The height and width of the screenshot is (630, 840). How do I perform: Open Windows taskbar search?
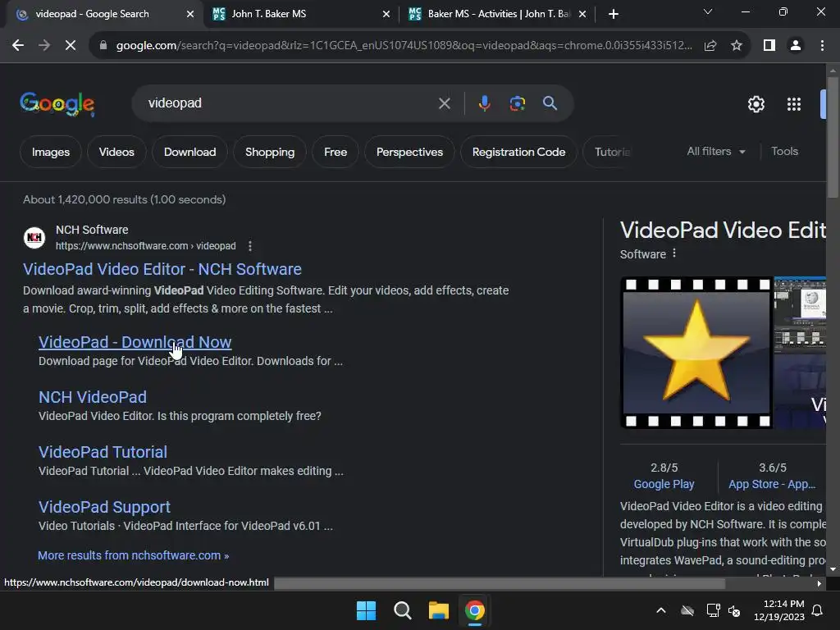pyautogui.click(x=402, y=610)
